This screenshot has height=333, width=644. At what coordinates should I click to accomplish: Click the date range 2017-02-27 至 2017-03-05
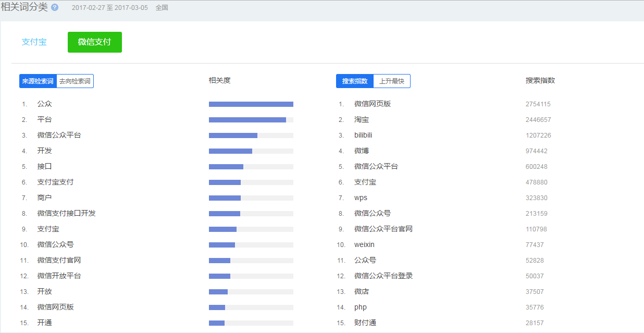[x=109, y=8]
